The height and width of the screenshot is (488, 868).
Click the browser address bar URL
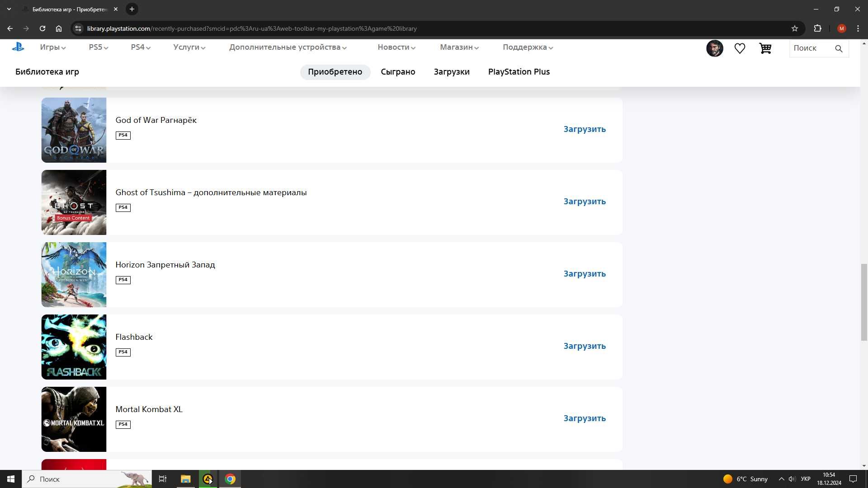[252, 28]
